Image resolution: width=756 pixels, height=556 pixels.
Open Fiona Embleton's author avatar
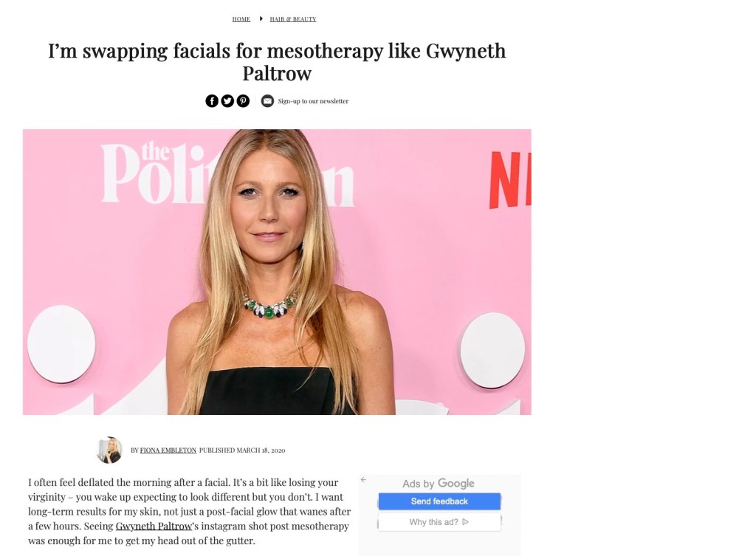[109, 450]
